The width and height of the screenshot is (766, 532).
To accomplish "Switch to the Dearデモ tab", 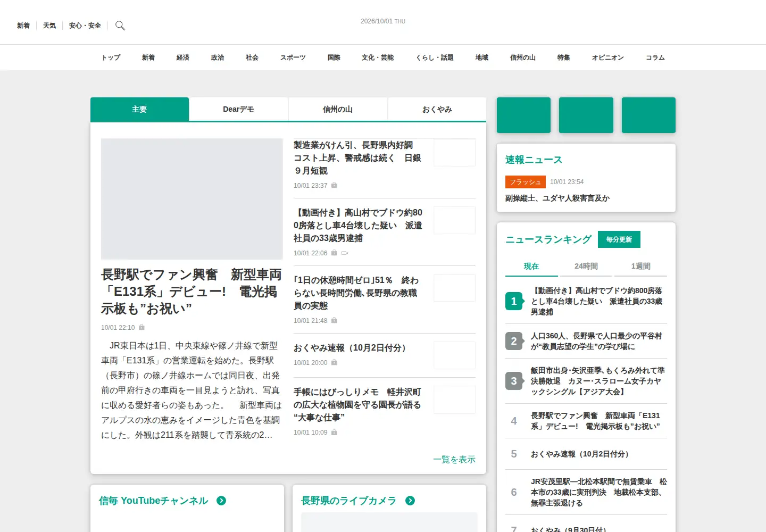I will [x=238, y=109].
